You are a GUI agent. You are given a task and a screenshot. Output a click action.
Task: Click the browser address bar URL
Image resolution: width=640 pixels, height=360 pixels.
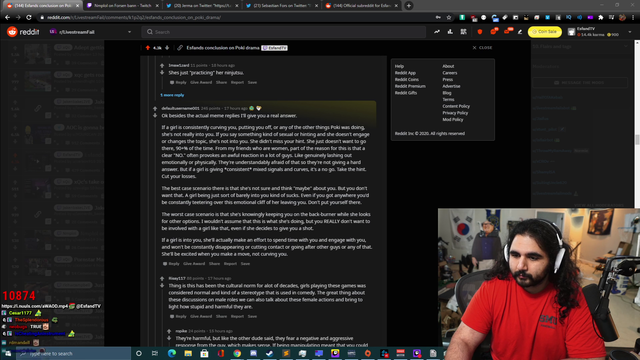(x=134, y=18)
